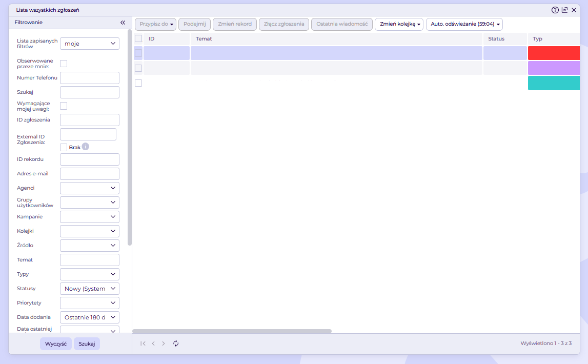Image resolution: width=588 pixels, height=364 pixels.
Task: Select checkbox of the purple Typ row
Action: (x=138, y=68)
